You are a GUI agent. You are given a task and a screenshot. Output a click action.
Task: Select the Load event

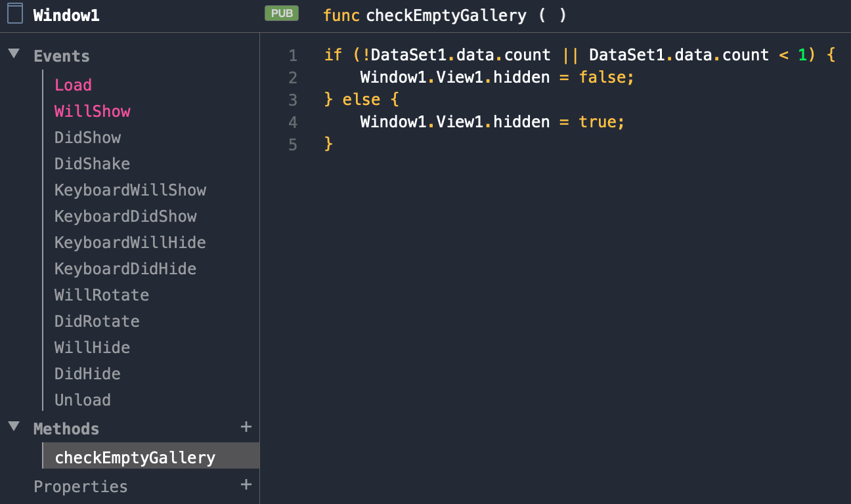click(x=73, y=85)
